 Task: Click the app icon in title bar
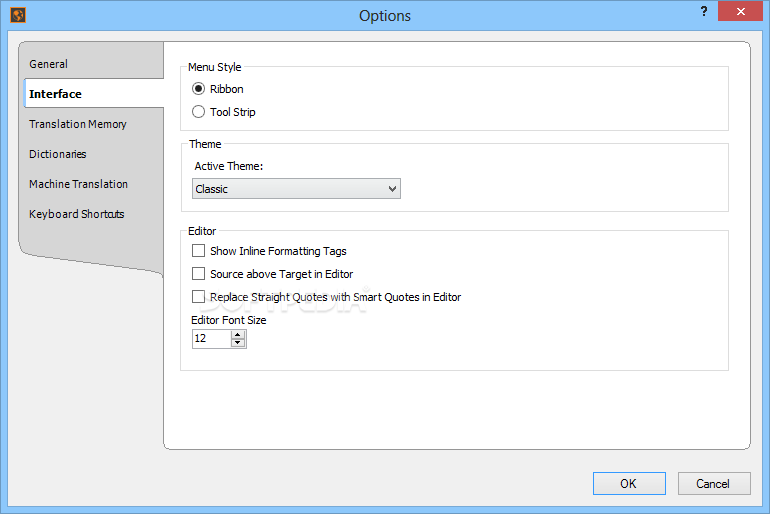(17, 15)
